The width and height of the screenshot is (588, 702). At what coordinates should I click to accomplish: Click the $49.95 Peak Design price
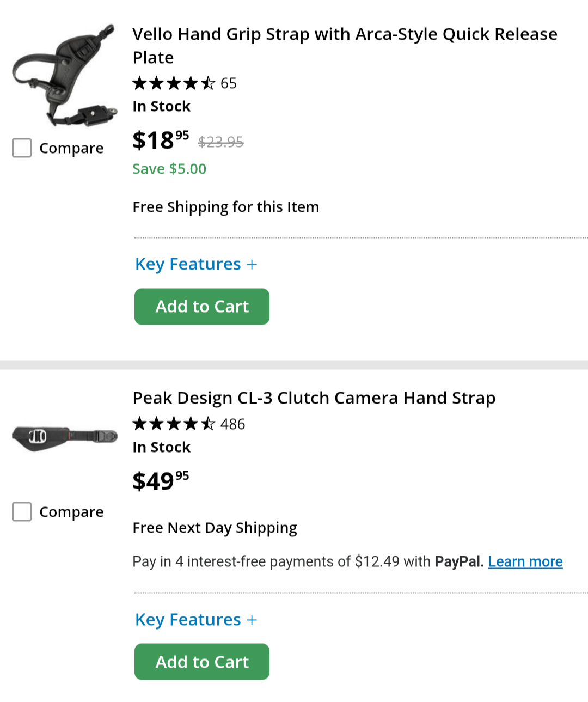coord(161,481)
